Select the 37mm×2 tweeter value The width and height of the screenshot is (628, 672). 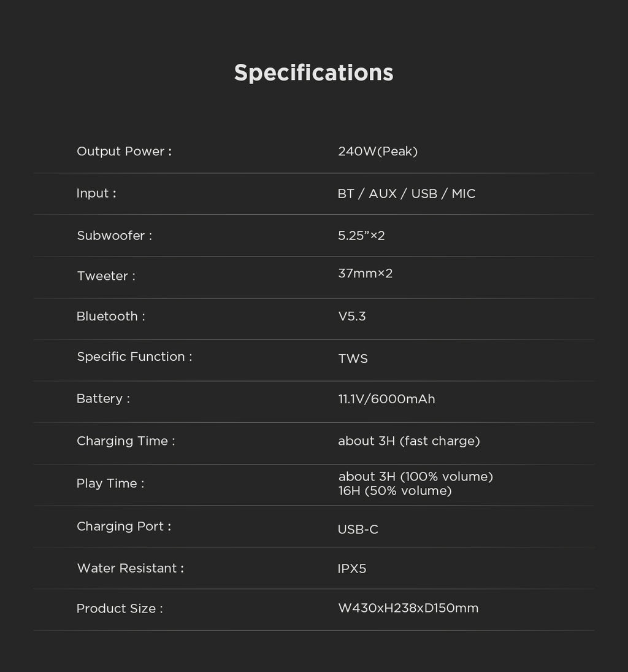(x=365, y=274)
